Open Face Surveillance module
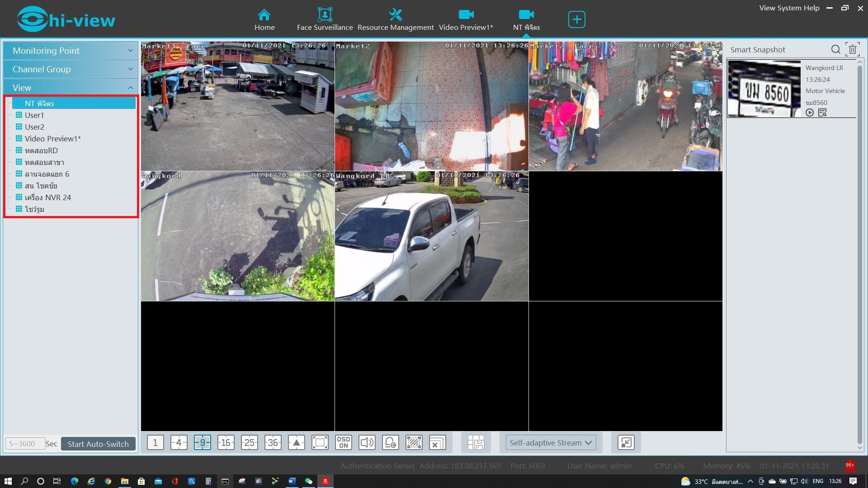 [325, 20]
